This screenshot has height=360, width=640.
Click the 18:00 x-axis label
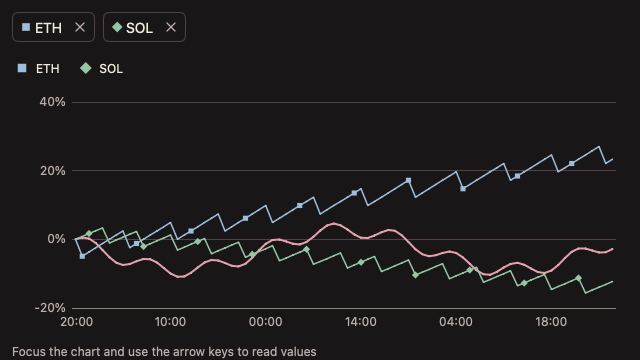(x=551, y=322)
